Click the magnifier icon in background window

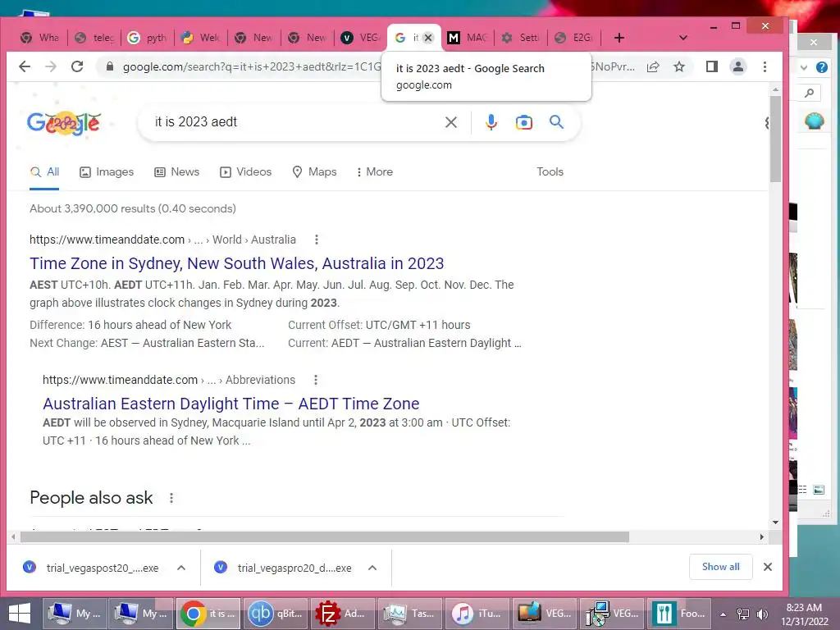coord(810,94)
